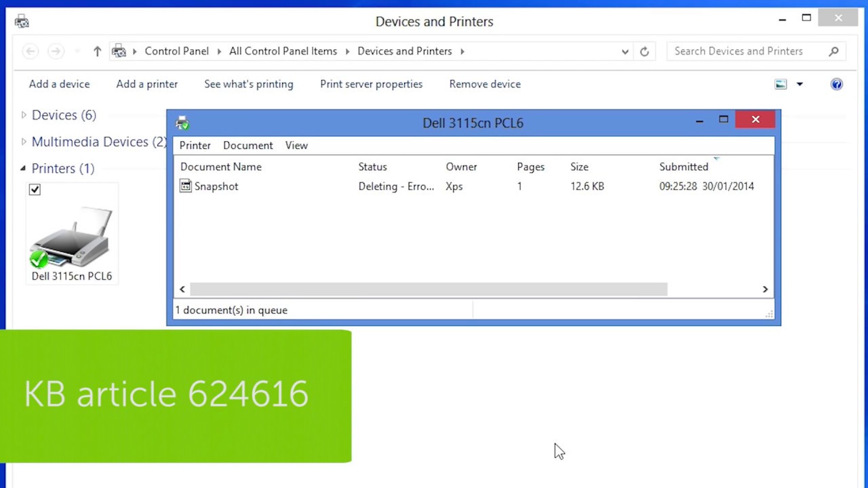Click the Devices and Printers breadcrumb

pos(404,51)
